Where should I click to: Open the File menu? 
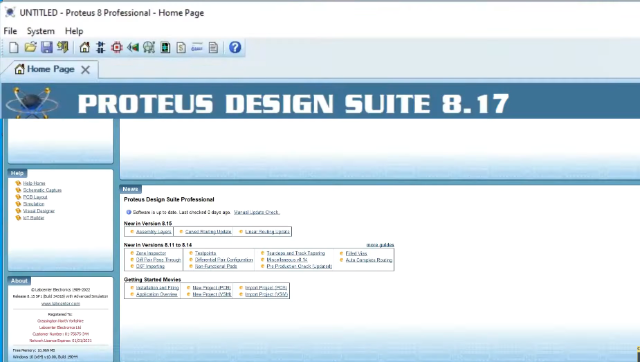point(10,31)
